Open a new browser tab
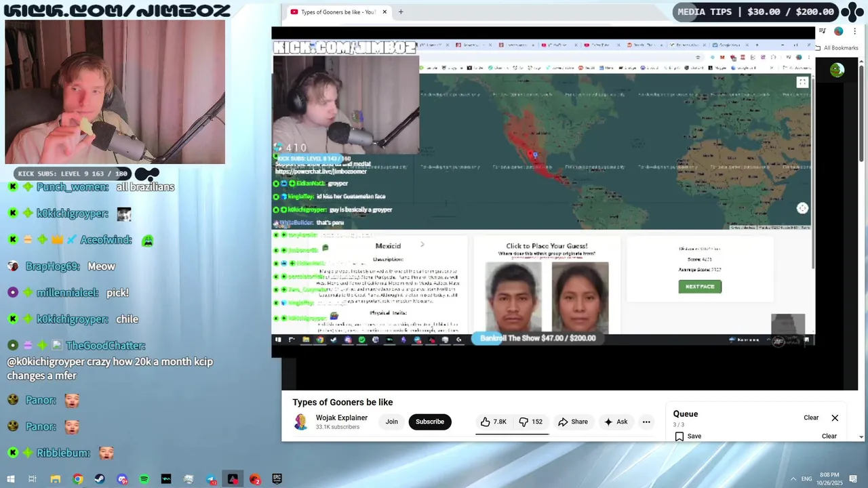This screenshot has height=488, width=868. (401, 12)
